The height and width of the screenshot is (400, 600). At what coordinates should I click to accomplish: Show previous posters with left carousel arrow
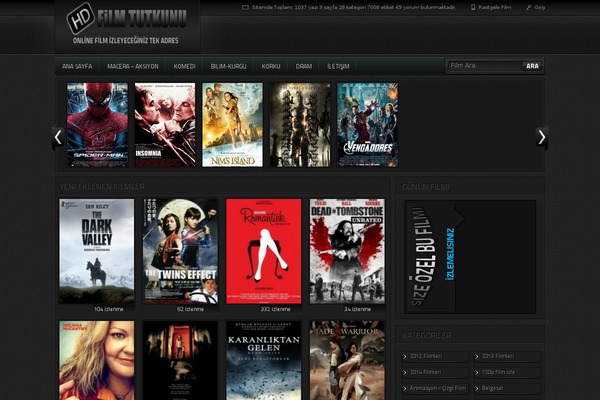(58, 137)
